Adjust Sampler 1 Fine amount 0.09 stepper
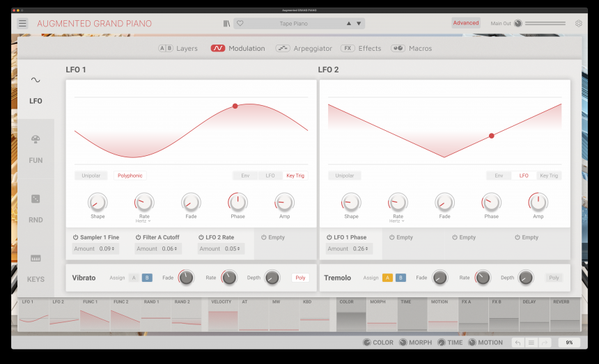The image size is (599, 364). [107, 248]
